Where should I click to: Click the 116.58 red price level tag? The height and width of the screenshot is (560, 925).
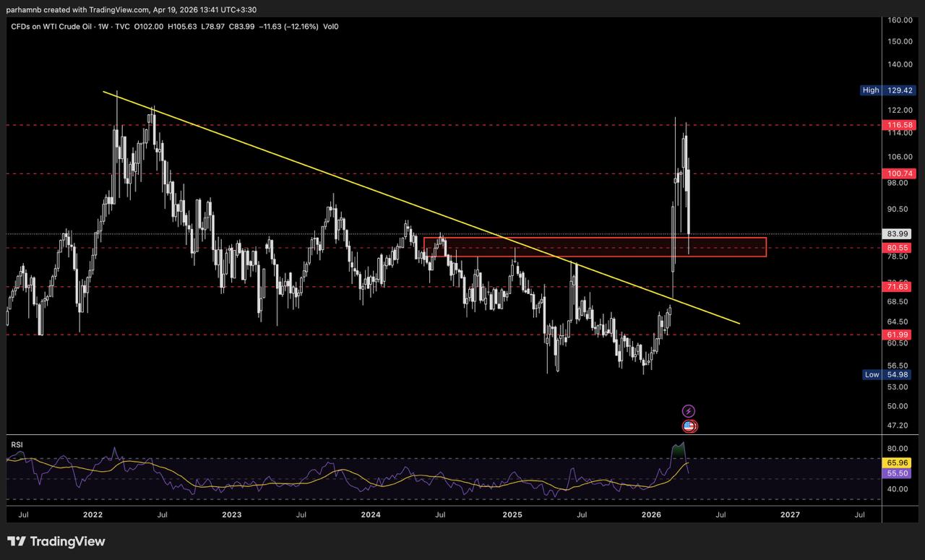coord(900,125)
